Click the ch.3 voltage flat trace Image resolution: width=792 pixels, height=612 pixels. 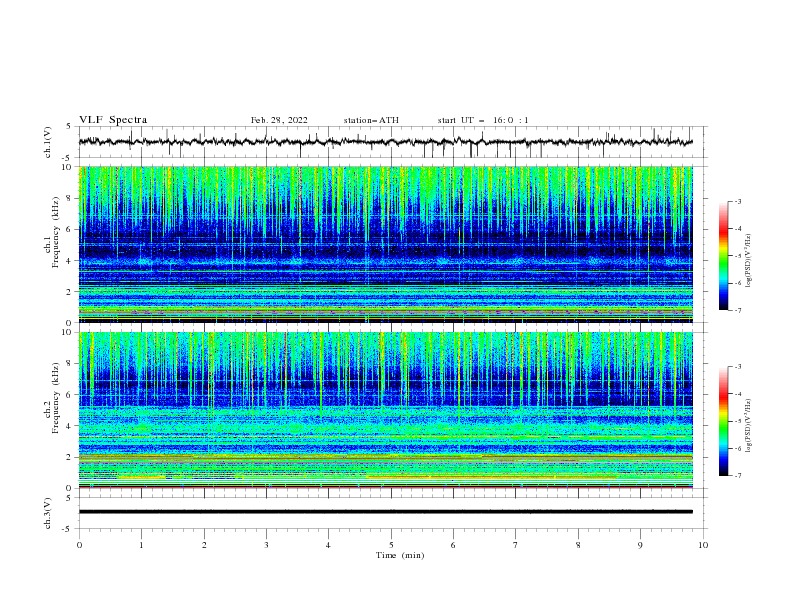tap(386, 512)
